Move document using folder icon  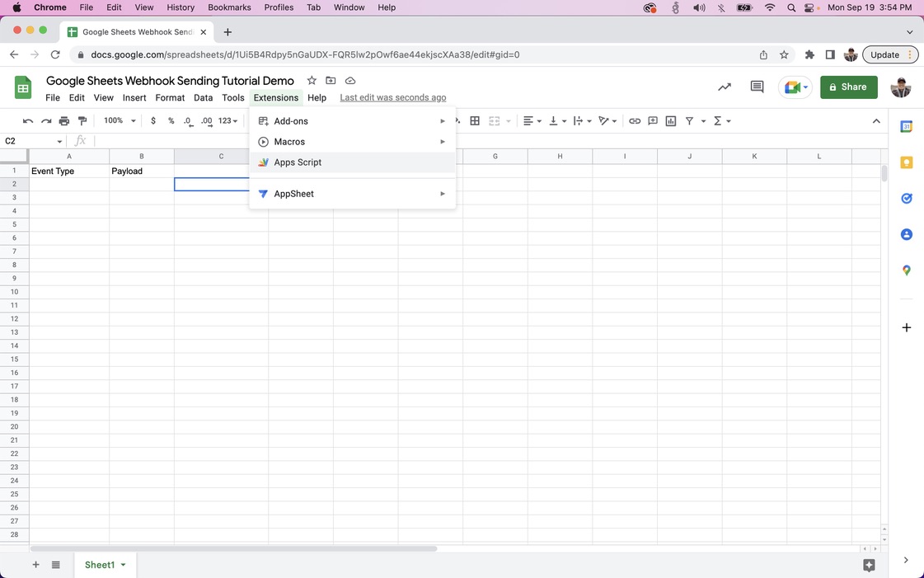tap(331, 81)
